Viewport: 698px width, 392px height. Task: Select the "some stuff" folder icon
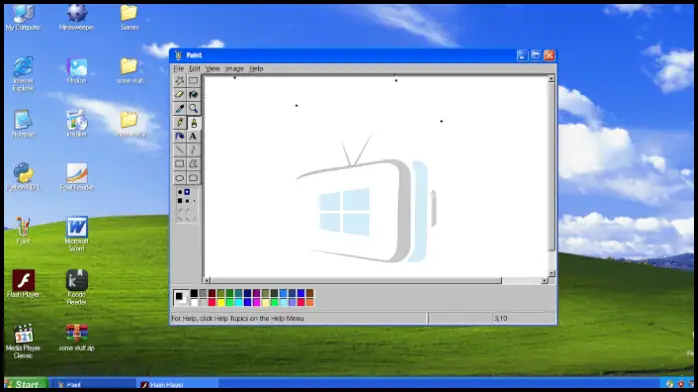coord(129,71)
